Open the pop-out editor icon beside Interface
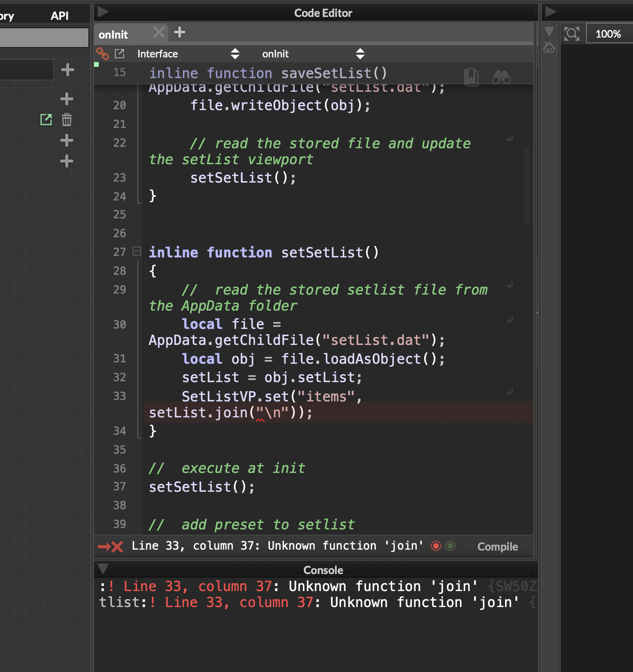The height and width of the screenshot is (672, 633). (120, 54)
